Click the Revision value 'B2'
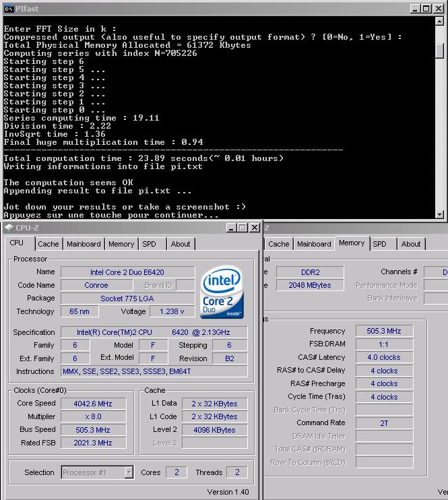The height and width of the screenshot is (500, 448). (230, 358)
